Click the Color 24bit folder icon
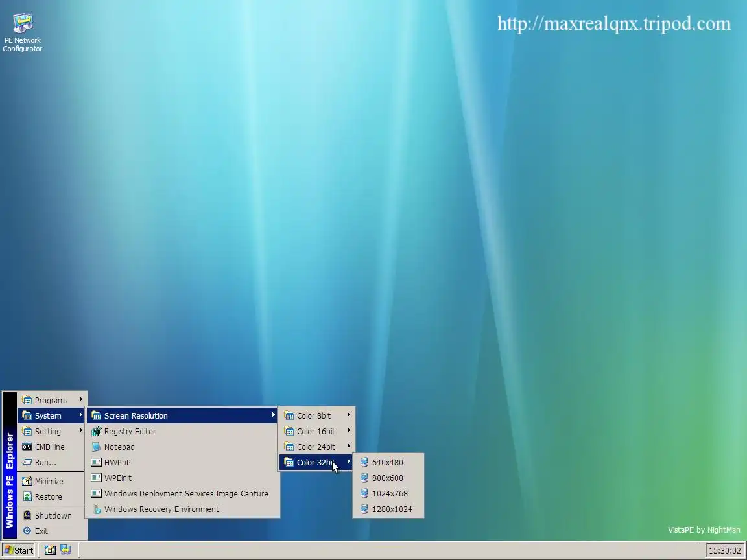This screenshot has height=560, width=747. [289, 447]
